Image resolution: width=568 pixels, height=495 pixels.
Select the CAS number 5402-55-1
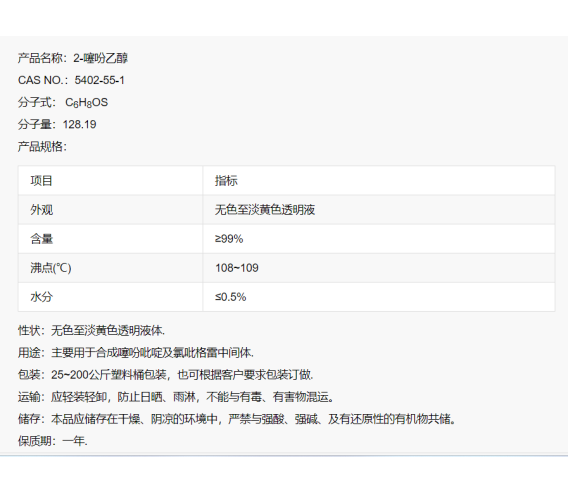click(x=99, y=80)
